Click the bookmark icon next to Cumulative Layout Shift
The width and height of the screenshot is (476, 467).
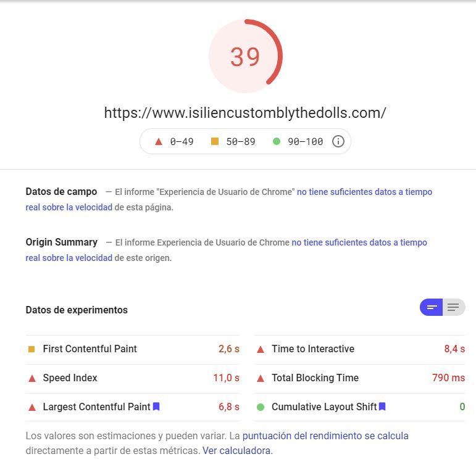click(x=382, y=407)
